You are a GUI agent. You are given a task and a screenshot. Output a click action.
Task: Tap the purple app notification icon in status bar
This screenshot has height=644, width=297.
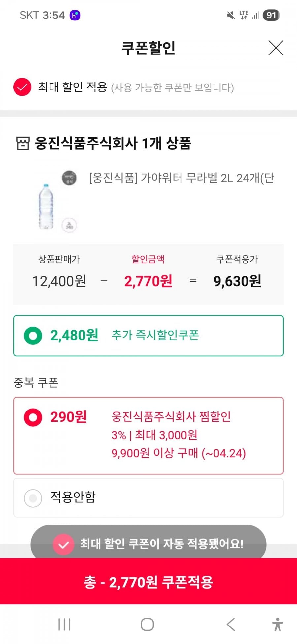(75, 15)
